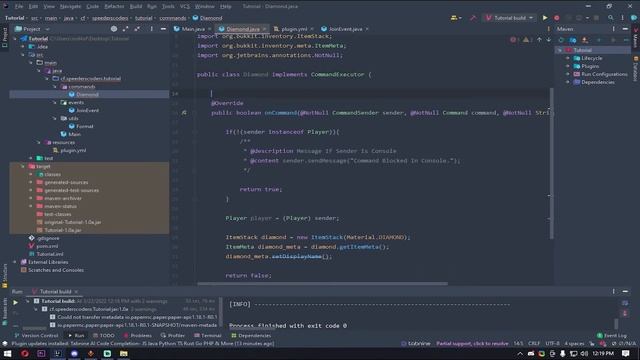Click Reload All Maven Projects icon

[561, 40]
